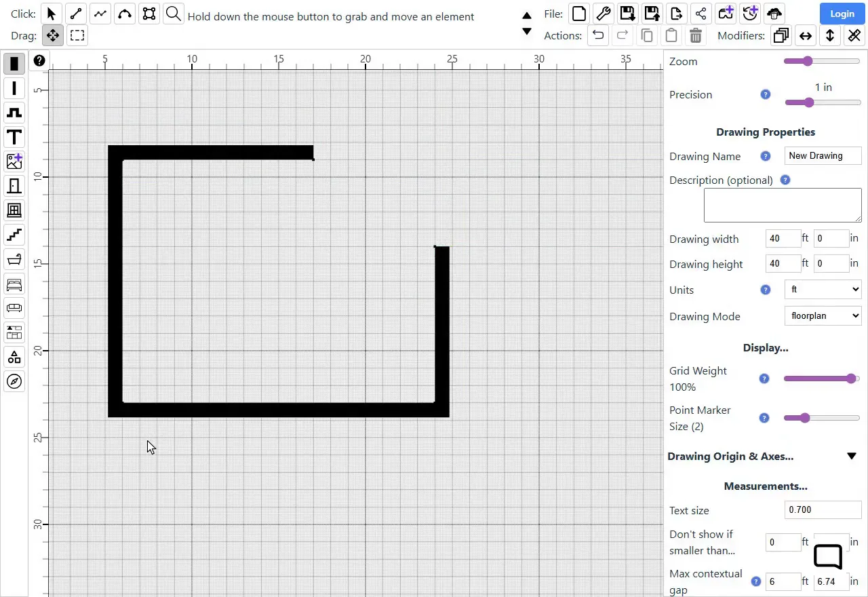Pick the bed furniture tool
This screenshot has width=868, height=597.
pos(14,284)
